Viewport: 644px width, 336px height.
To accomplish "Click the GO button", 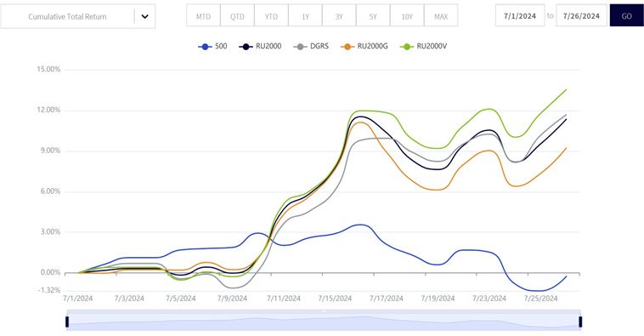I will click(626, 15).
